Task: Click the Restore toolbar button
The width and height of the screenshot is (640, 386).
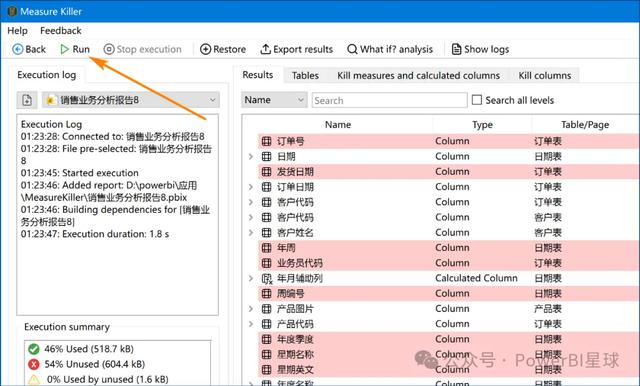Action: [223, 49]
